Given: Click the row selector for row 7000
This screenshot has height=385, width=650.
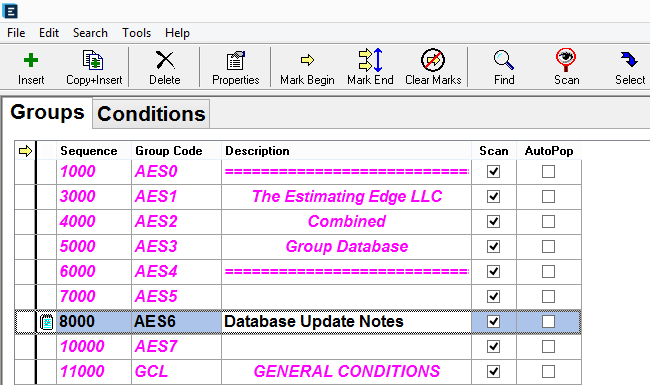Looking at the screenshot, I should click(25, 297).
